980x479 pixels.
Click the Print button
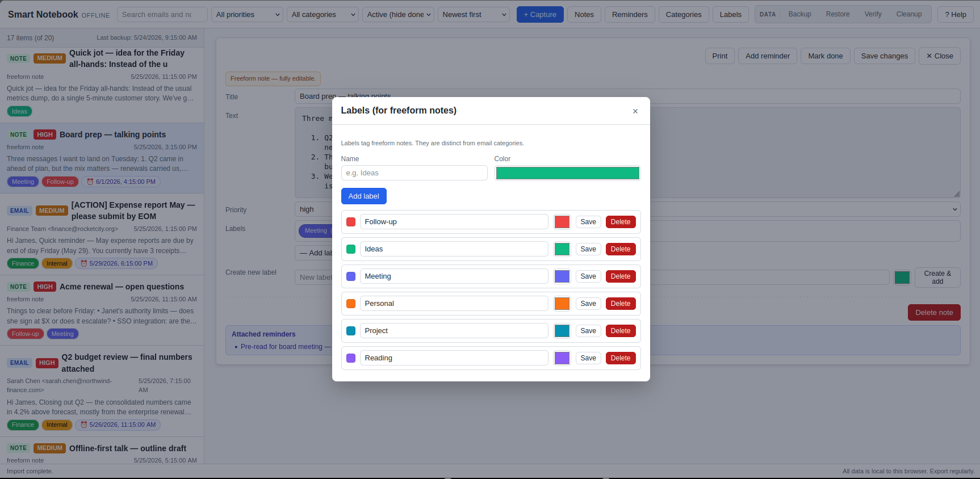(719, 56)
